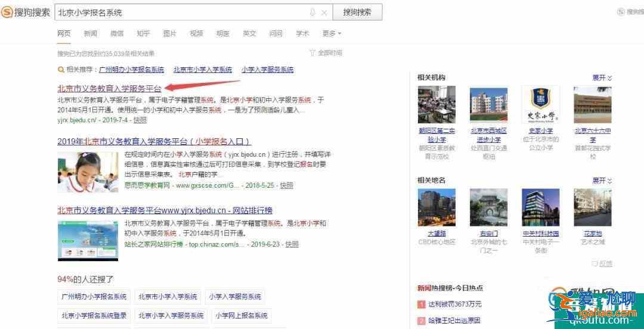Viewport: 644px width, 329px height.
Task: Click the 北京小学报名系统登录 suggestion button
Action: point(94,315)
